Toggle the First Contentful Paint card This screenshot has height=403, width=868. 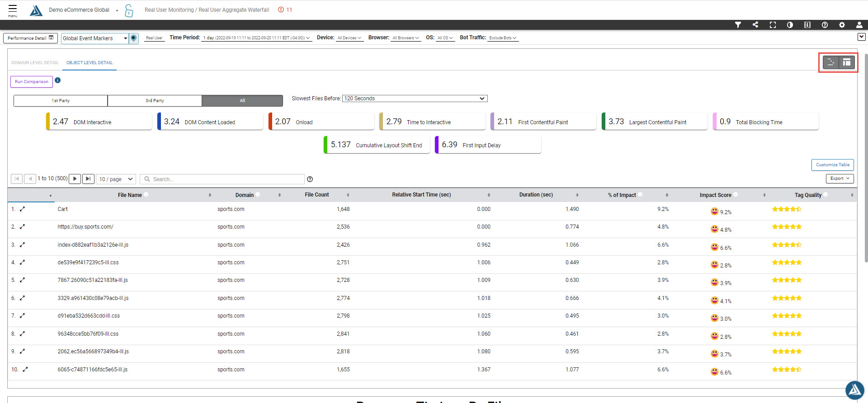click(543, 122)
